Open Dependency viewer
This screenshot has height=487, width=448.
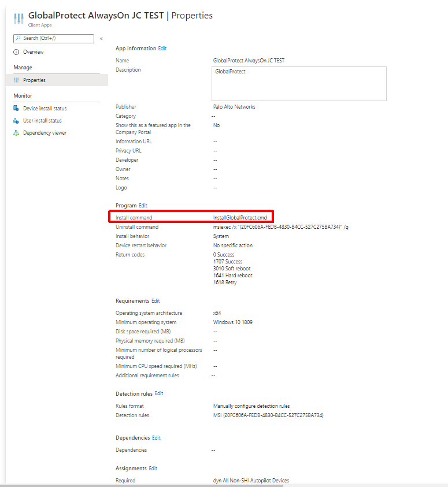[45, 133]
